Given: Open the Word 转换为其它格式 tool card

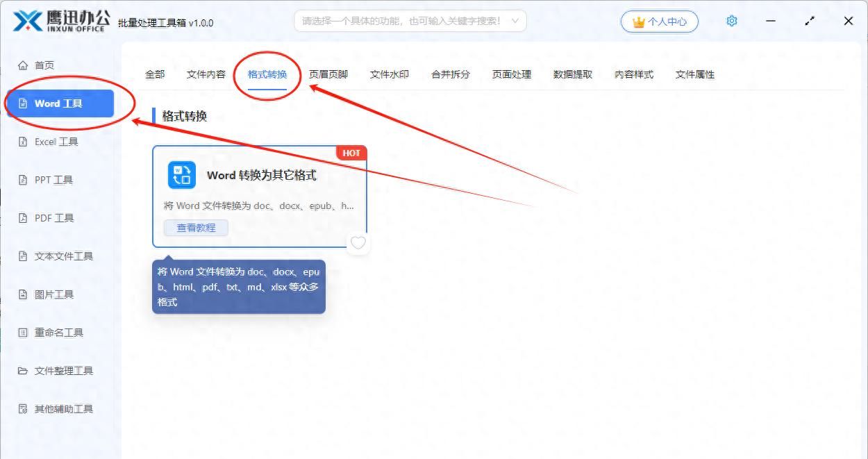Looking at the screenshot, I should pos(260,175).
